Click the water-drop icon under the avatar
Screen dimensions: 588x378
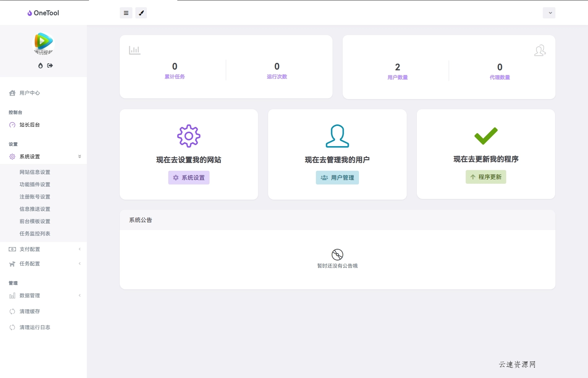(x=40, y=66)
